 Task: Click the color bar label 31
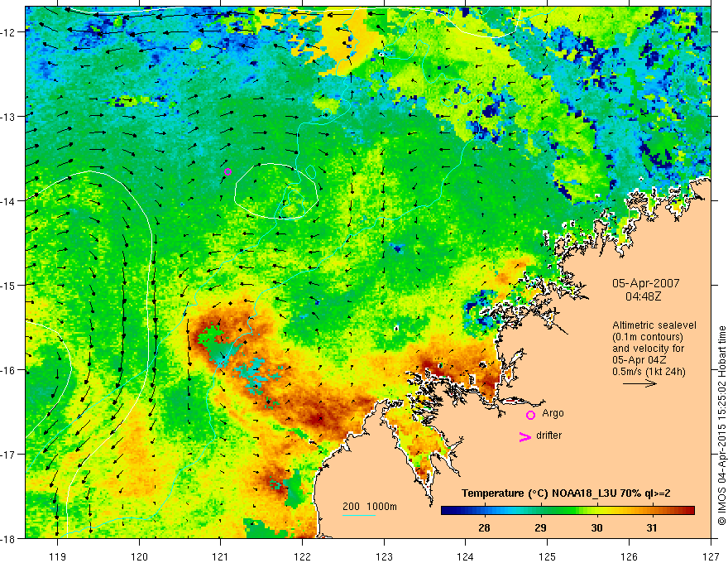click(652, 527)
